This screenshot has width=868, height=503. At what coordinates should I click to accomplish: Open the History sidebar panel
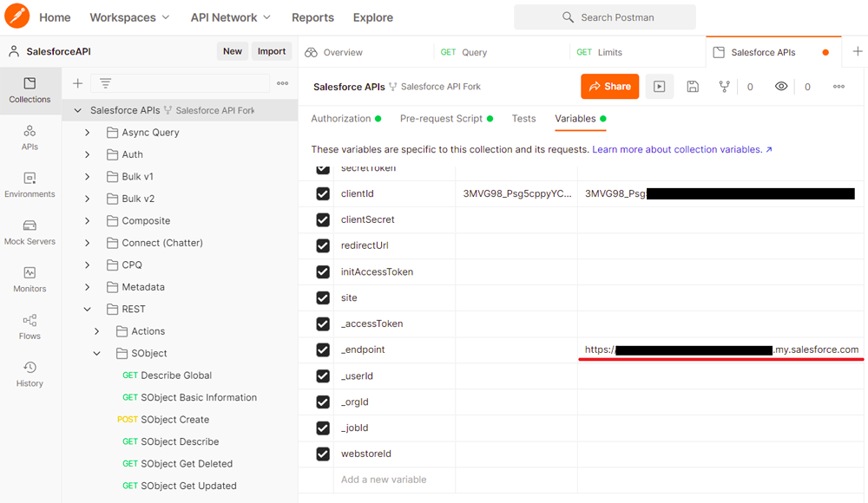click(30, 375)
